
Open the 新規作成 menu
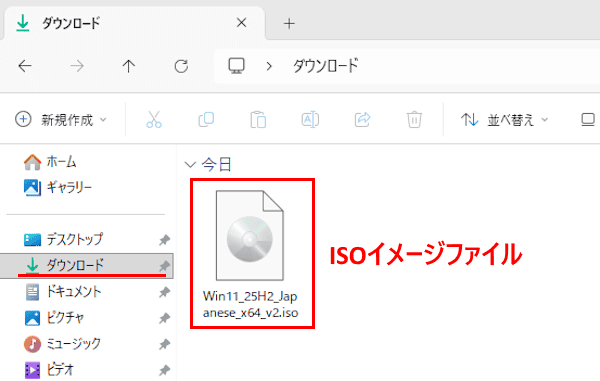(61, 120)
